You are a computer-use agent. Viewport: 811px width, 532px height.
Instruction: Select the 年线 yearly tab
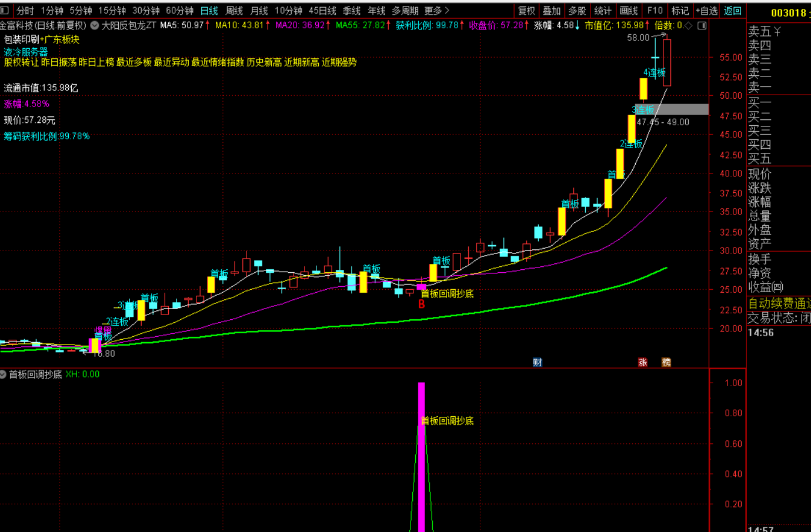point(377,11)
